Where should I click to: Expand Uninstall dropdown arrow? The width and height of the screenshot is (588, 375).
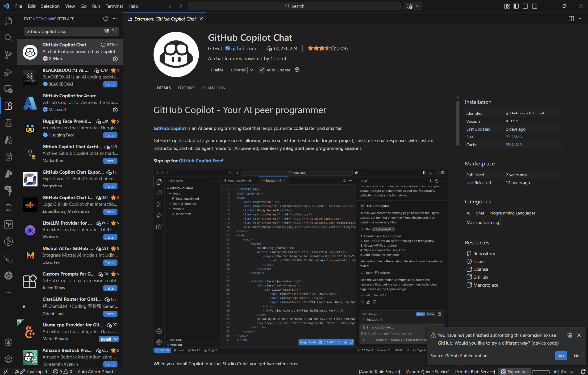point(251,70)
